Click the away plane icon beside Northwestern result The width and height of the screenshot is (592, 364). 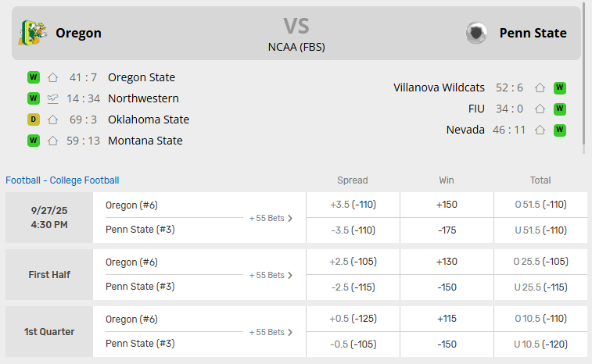53,98
